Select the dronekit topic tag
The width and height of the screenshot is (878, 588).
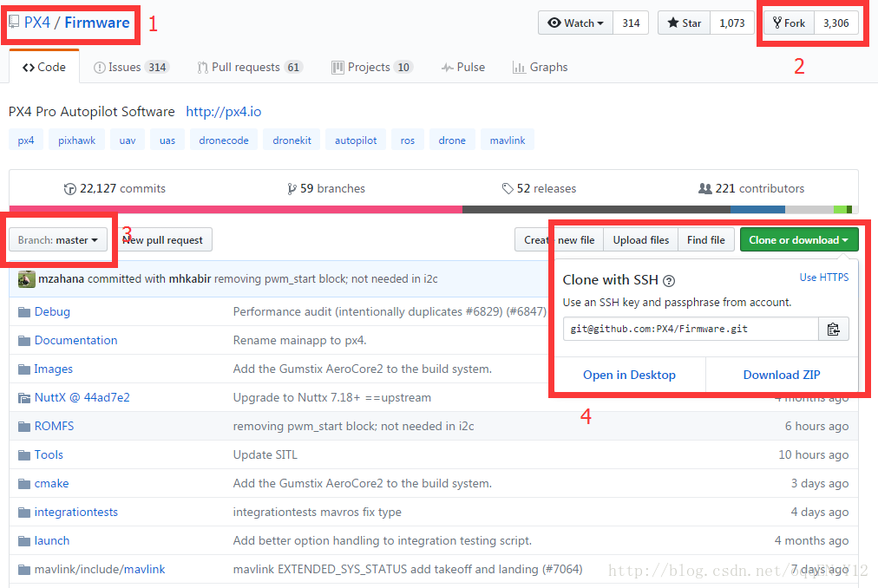292,140
